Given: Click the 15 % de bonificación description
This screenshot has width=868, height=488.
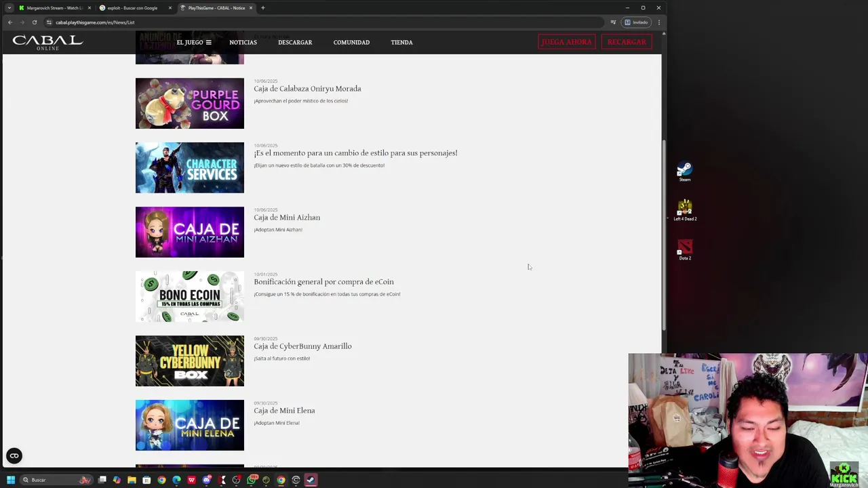Looking at the screenshot, I should click(327, 294).
